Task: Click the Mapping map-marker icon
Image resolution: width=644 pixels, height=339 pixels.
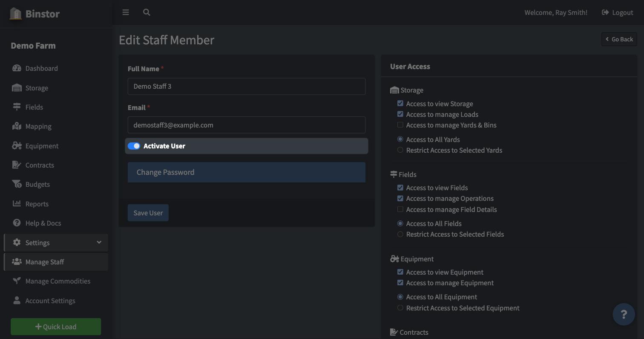Action: (17, 126)
